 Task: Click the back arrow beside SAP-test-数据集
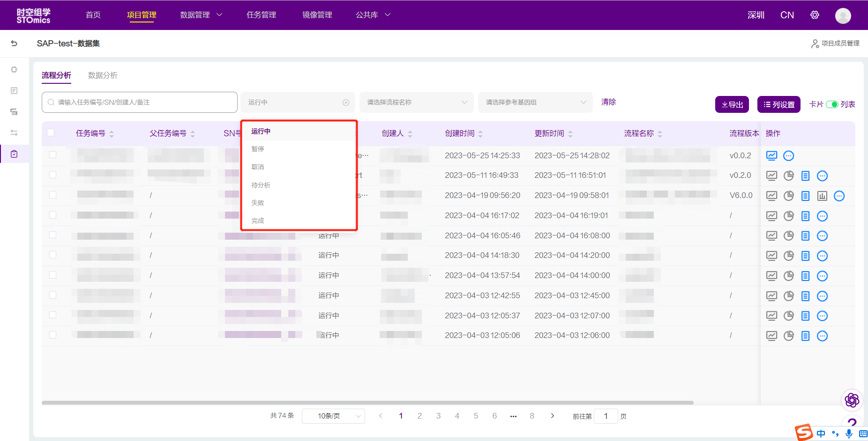click(14, 44)
